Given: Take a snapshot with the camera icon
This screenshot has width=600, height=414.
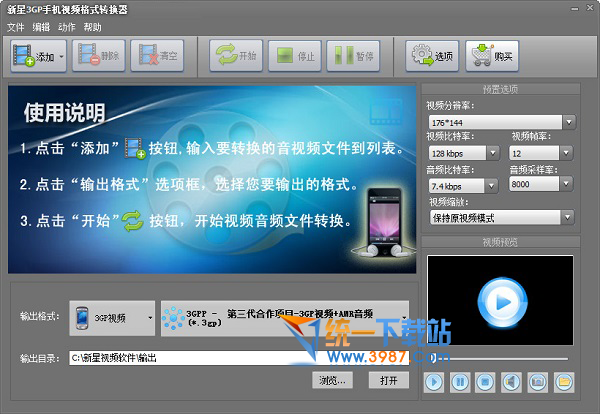Looking at the screenshot, I should click(x=538, y=381).
